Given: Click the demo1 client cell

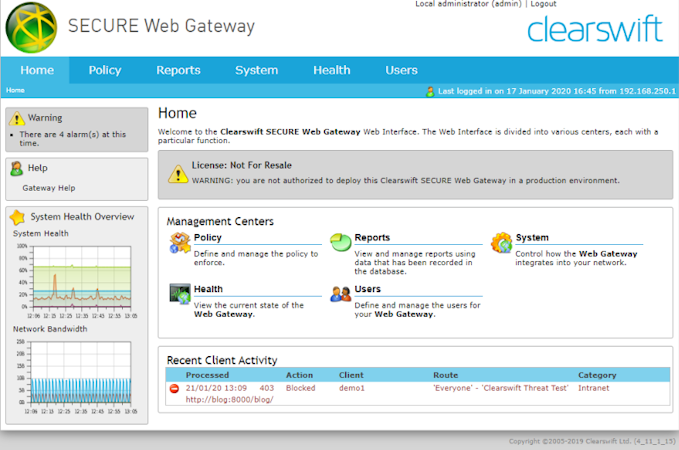Looking at the screenshot, I should pyautogui.click(x=352, y=388).
